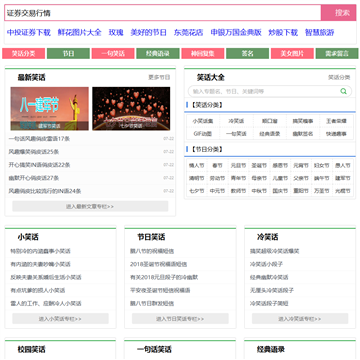The image size is (360, 360).
Task: Open 有关2018元旦段子的冷幽默 article
Action: [164, 277]
